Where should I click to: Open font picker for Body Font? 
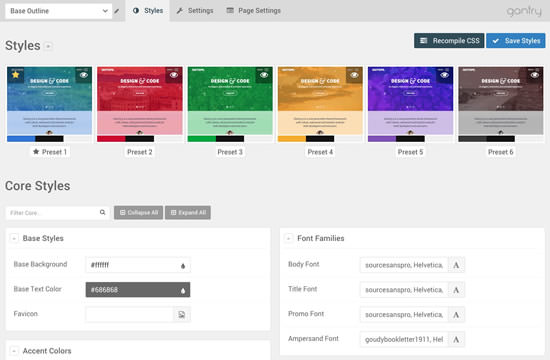[x=456, y=265]
